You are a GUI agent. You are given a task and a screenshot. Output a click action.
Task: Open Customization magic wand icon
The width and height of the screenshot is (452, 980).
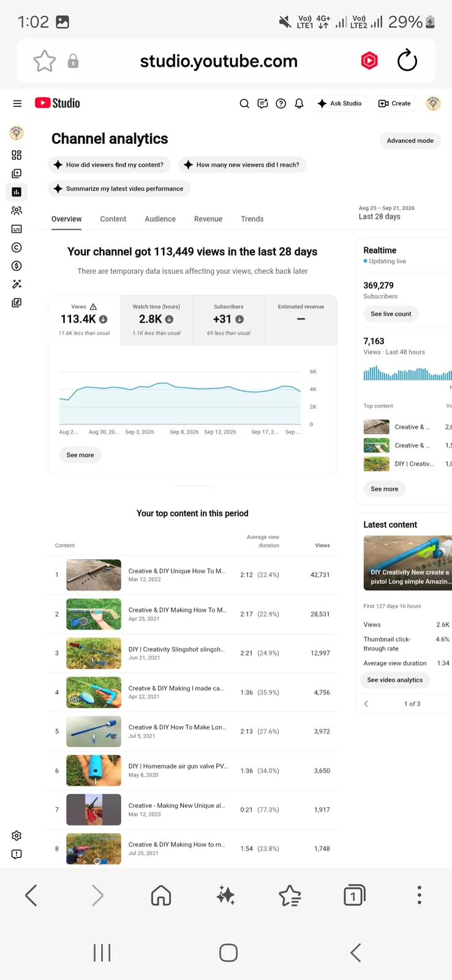tap(17, 284)
